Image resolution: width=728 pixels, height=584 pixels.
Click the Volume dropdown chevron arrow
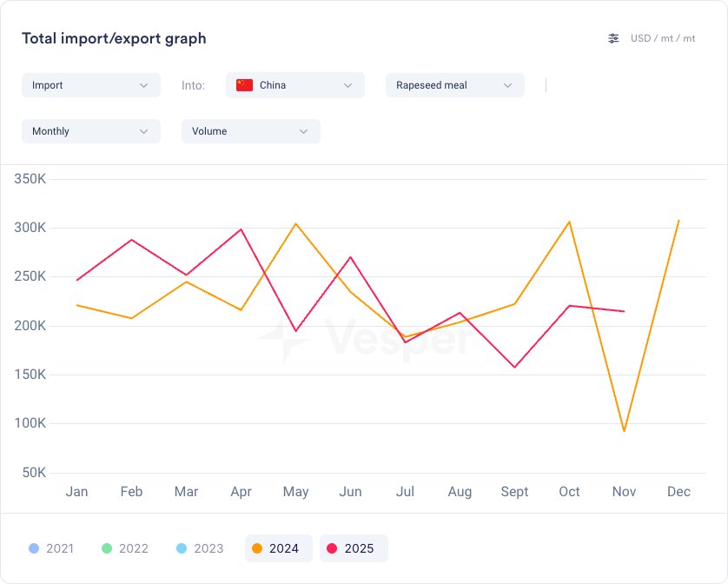pos(304,131)
